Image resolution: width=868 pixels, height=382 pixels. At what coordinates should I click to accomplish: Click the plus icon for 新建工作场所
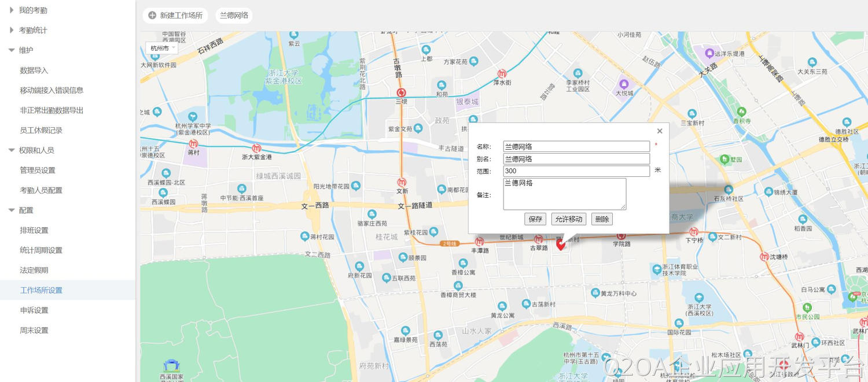click(152, 16)
